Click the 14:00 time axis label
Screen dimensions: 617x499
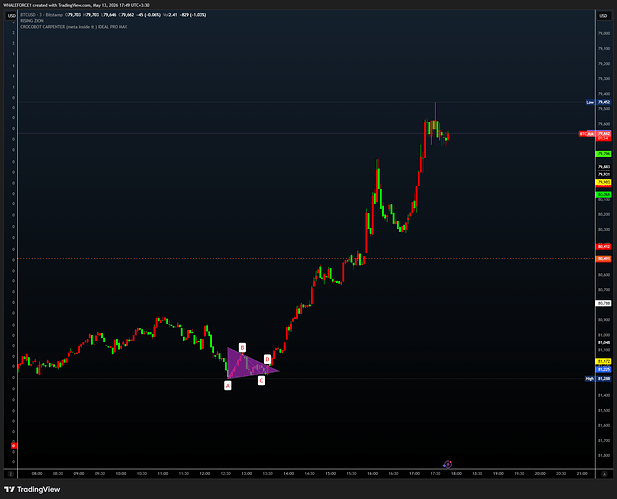point(288,474)
